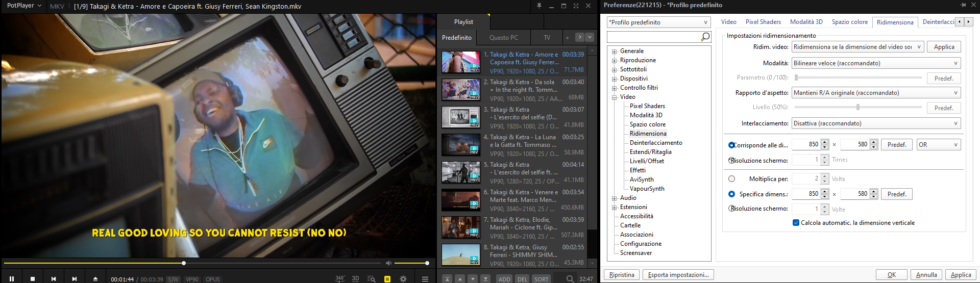Click the 'Livello (50%)' slider handle
The width and height of the screenshot is (980, 283).
tap(858, 107)
